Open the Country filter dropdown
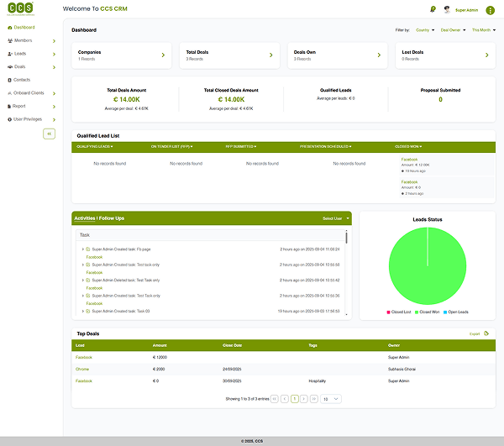The height and width of the screenshot is (446, 504). (x=423, y=29)
